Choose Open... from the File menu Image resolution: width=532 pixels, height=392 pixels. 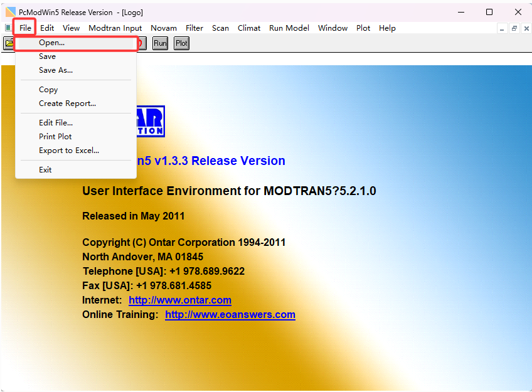pos(76,43)
